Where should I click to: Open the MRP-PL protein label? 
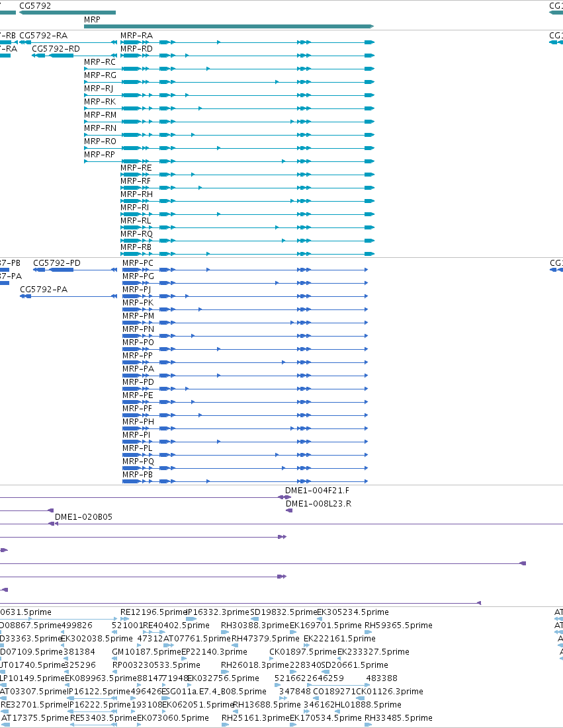[x=138, y=448]
